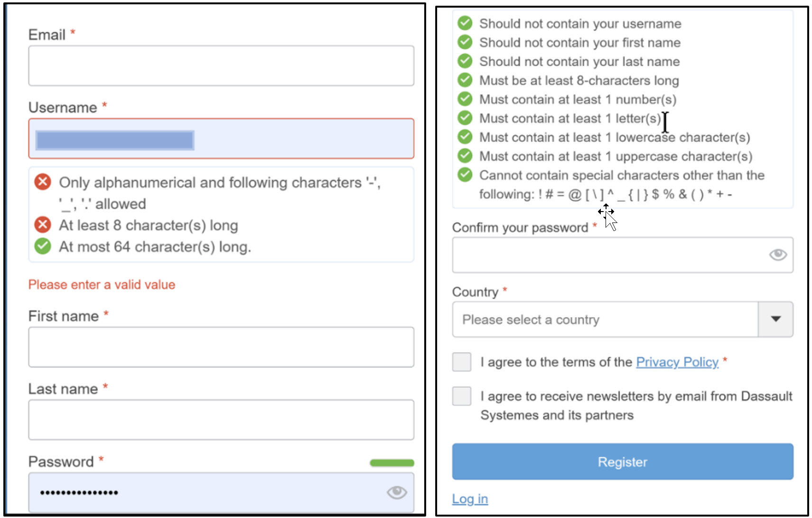Tick the Privacy Policy agreement checkbox
Viewport: 812px width, 518px height.
coord(462,362)
